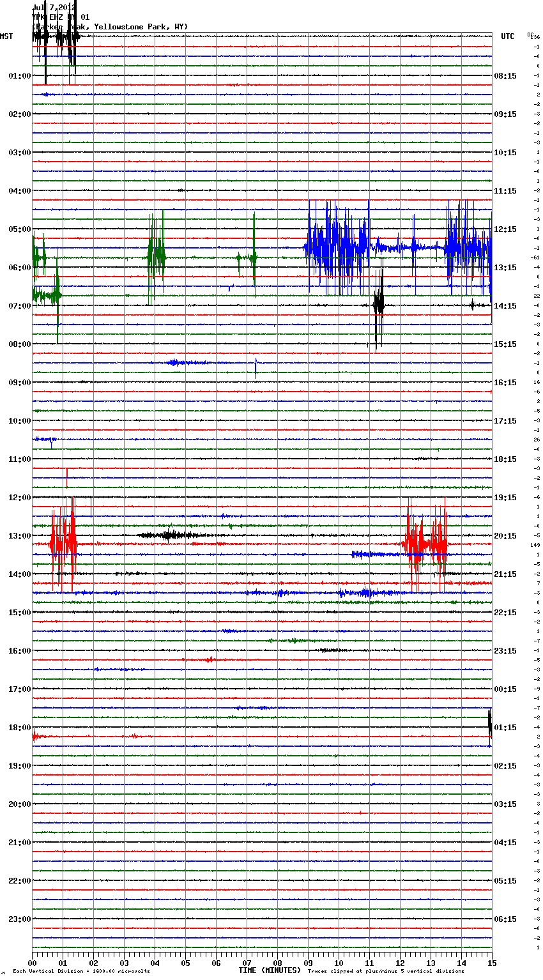
Task: Click the 22:15 UTC row label
Action: tap(505, 613)
